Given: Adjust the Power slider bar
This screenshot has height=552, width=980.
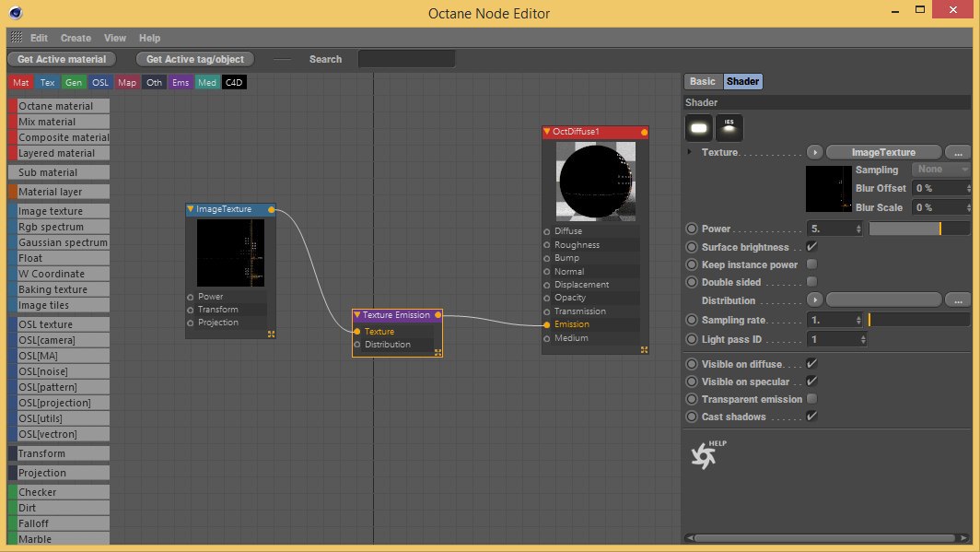Looking at the screenshot, I should [x=919, y=229].
